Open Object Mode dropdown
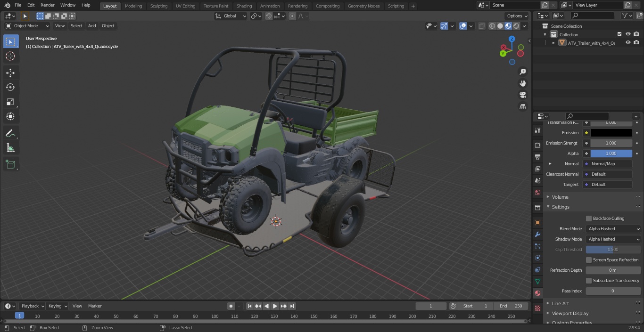644x332 pixels. tap(27, 26)
